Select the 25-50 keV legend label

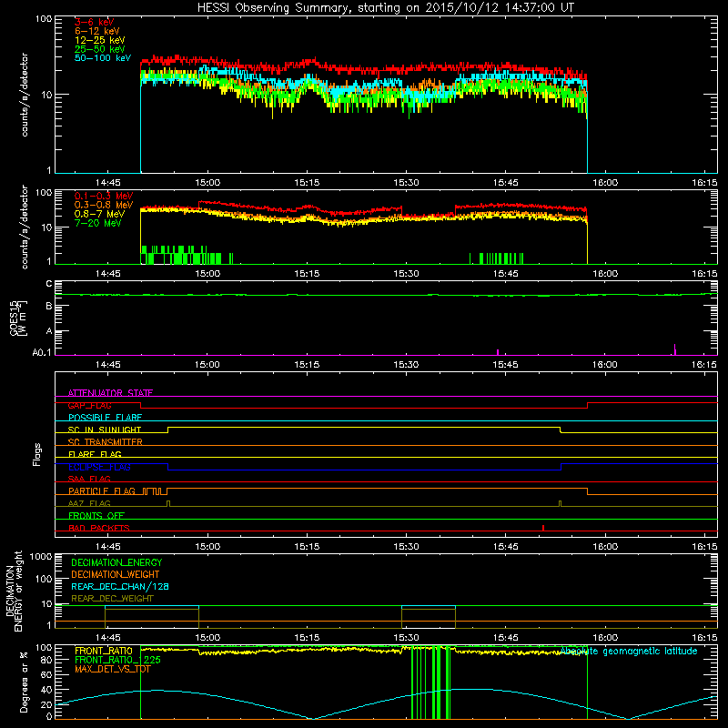click(99, 49)
